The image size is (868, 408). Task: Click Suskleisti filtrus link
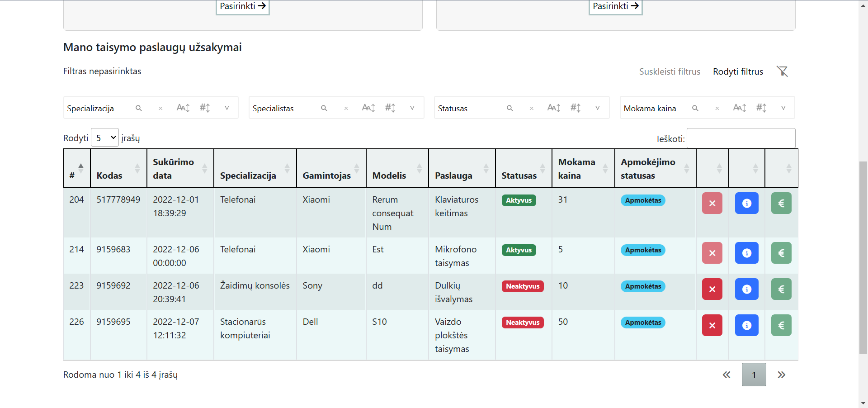(670, 71)
